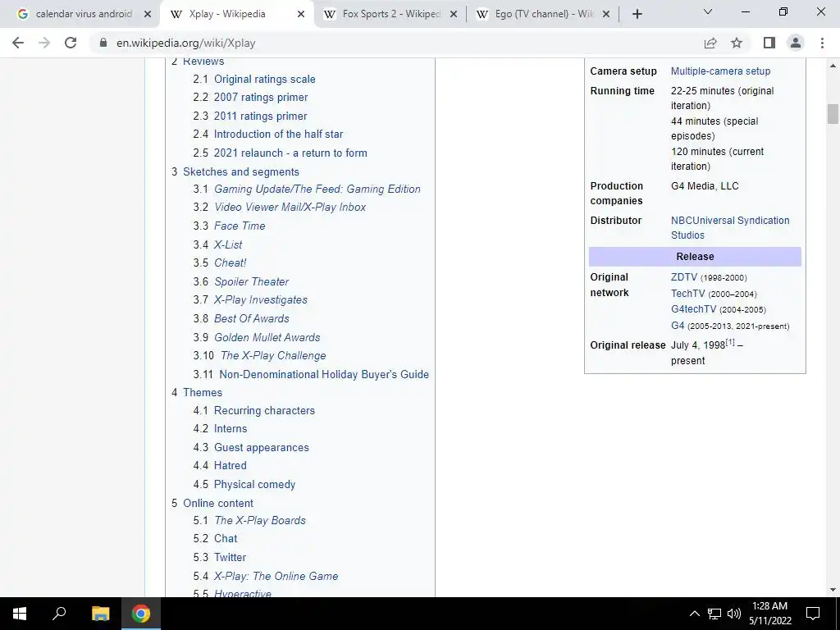Screen dimensions: 840x630
Task: Open citation [1] after July 4, 1998
Action: 730,342
